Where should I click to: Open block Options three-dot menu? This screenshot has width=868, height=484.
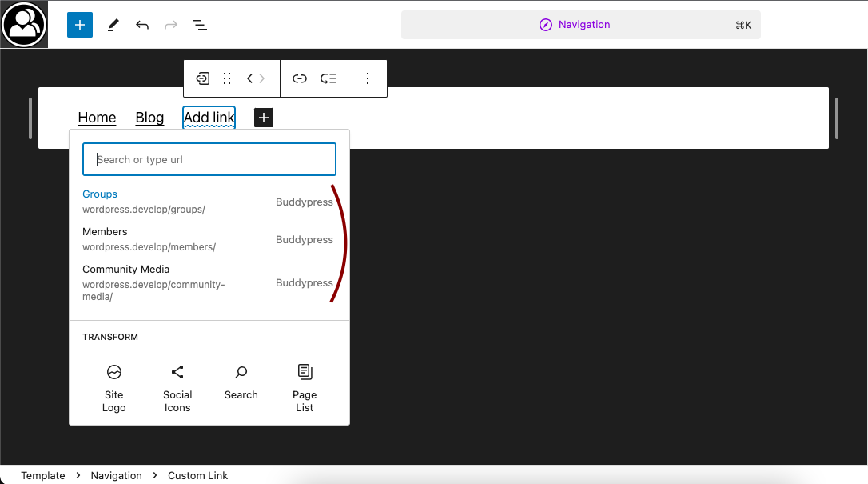tap(368, 78)
